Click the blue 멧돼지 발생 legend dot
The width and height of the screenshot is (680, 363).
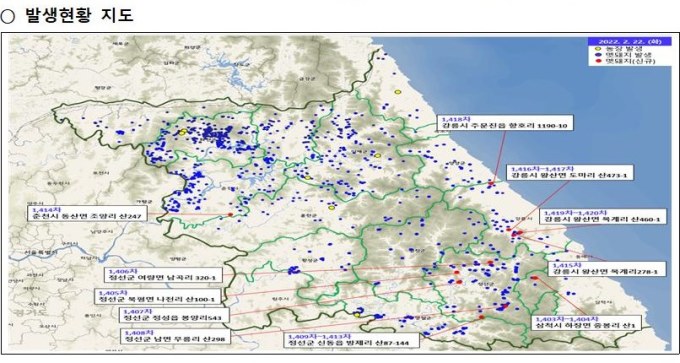click(x=598, y=55)
